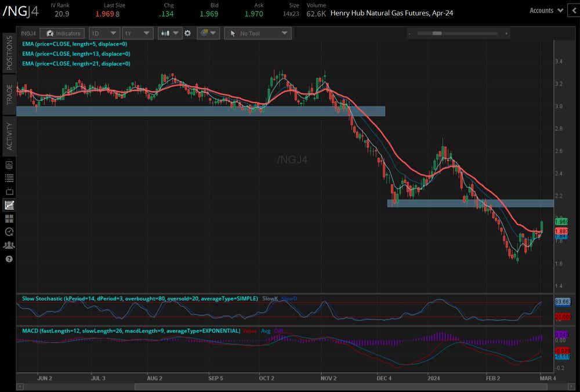Click the charts icon in left sidebar
The height and width of the screenshot is (392, 580).
9,205
